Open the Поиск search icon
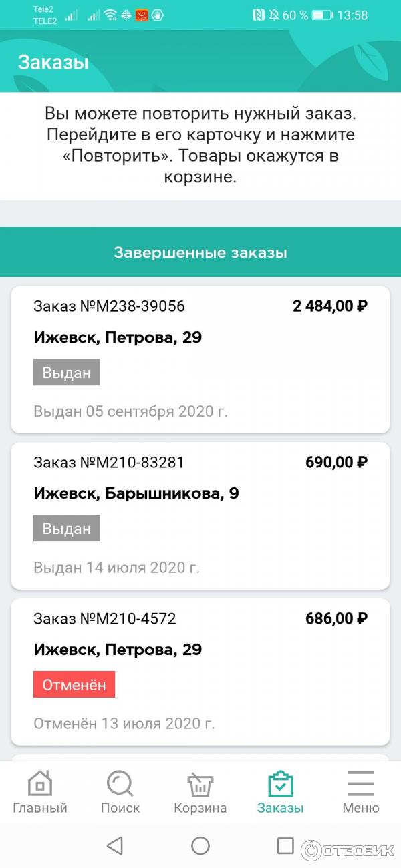401x868 pixels. coord(120,783)
